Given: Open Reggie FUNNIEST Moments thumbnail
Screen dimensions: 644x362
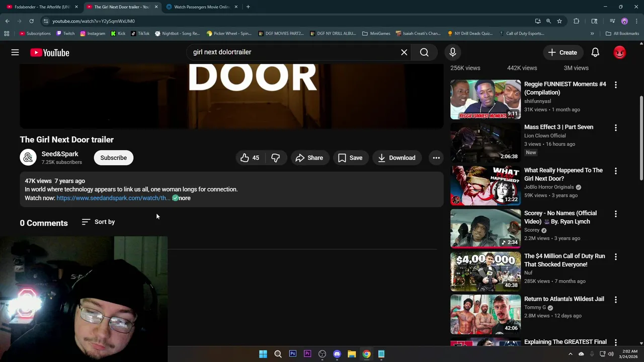Looking at the screenshot, I should 486,100.
